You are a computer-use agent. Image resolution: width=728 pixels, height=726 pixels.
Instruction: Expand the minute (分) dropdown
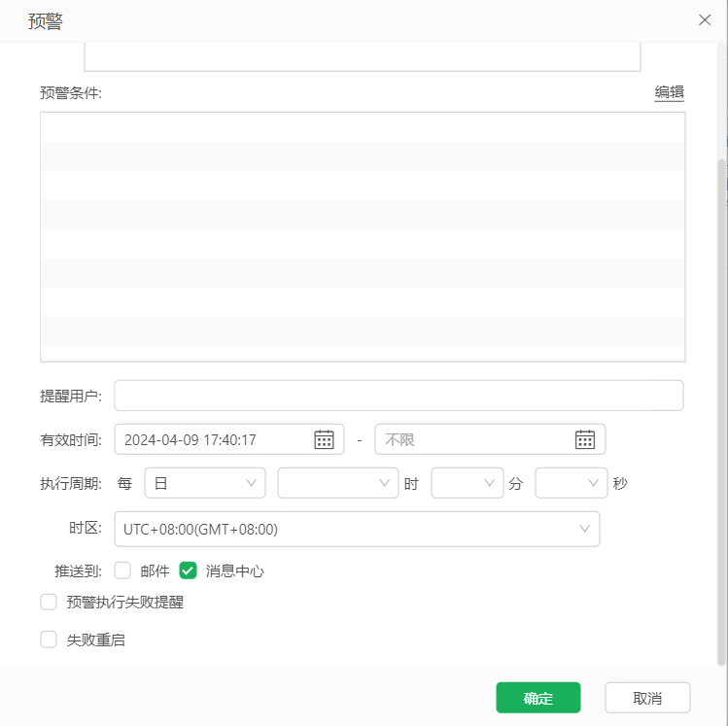pyautogui.click(x=468, y=483)
